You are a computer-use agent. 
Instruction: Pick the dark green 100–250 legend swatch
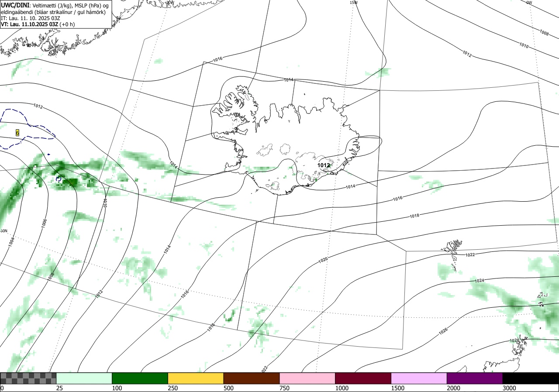coord(140,378)
